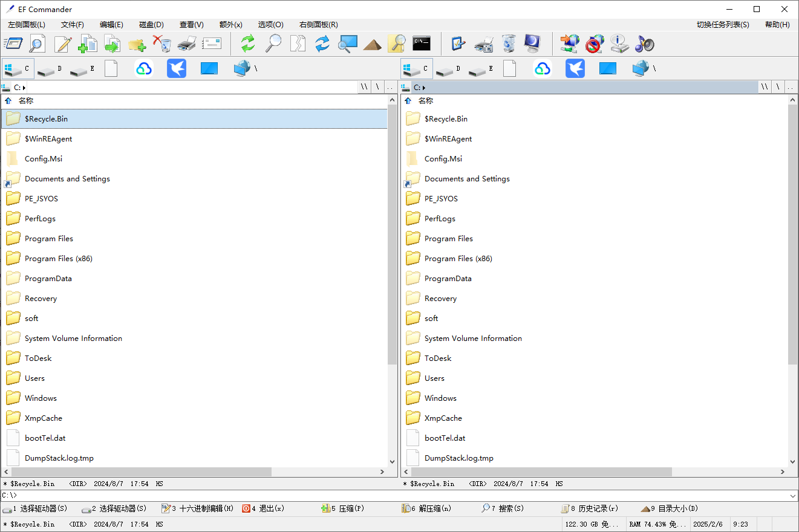799x532 pixels.
Task: Click the delete icon with red X
Action: [162, 44]
